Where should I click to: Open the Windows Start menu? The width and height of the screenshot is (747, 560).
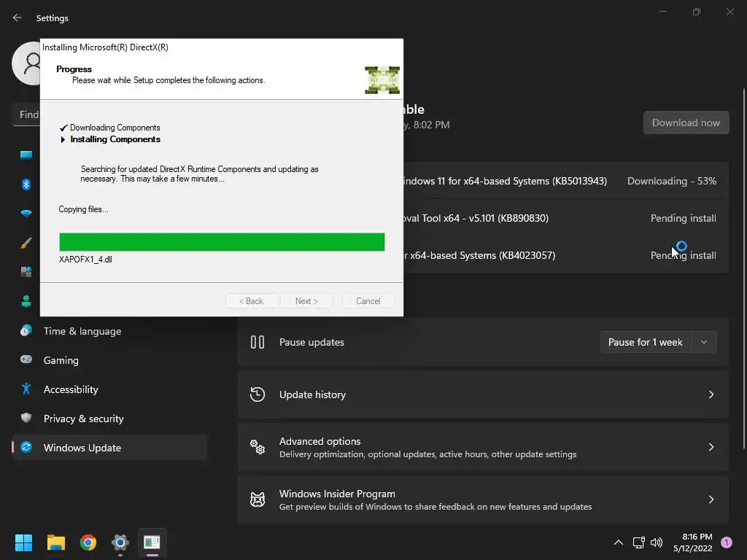click(x=23, y=542)
